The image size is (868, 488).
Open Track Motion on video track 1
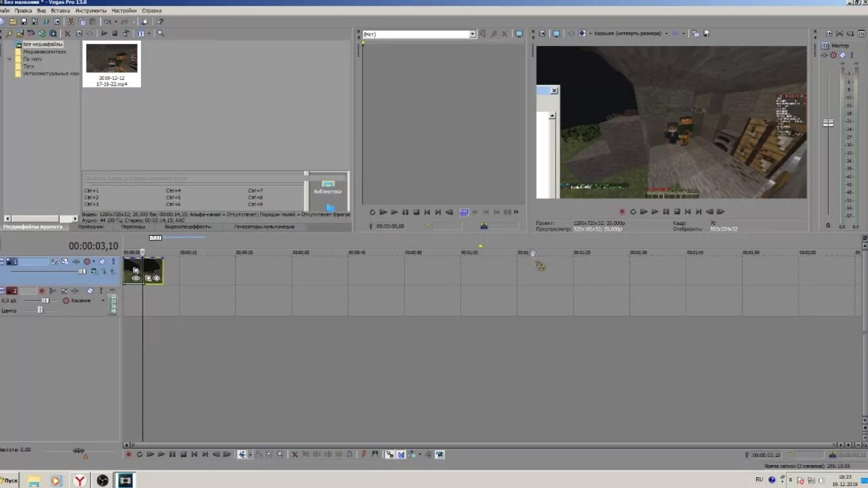click(65, 262)
